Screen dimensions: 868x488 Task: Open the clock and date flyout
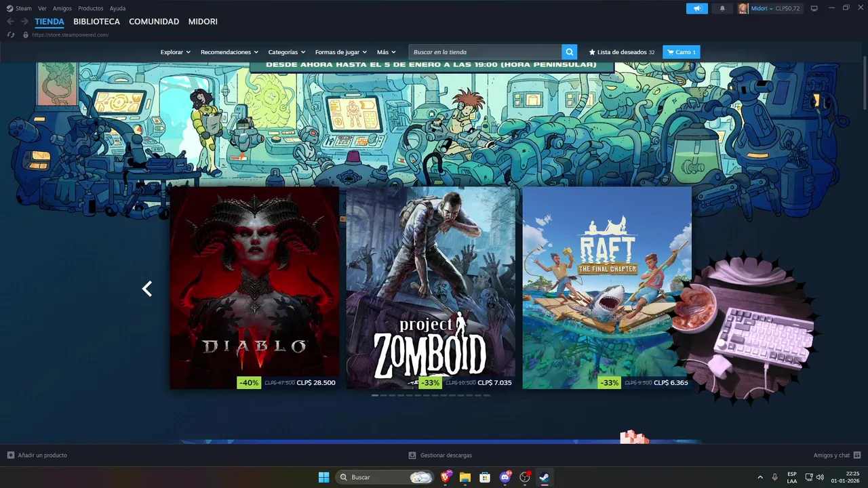(846, 477)
